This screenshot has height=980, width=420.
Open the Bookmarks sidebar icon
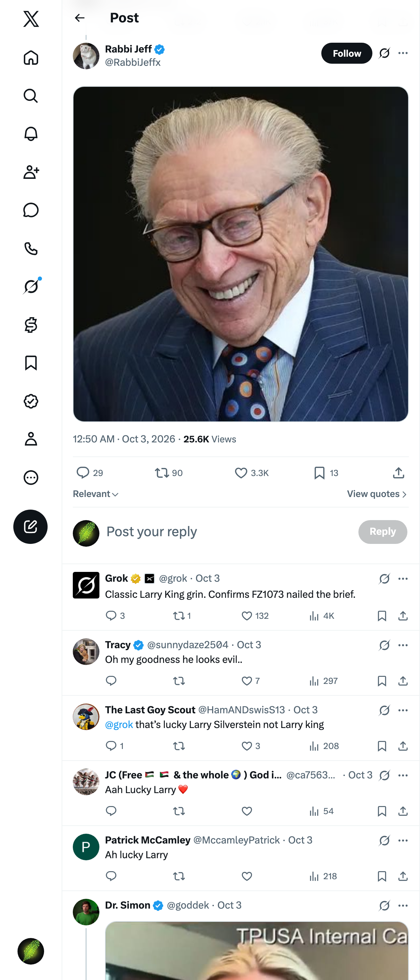tap(31, 363)
